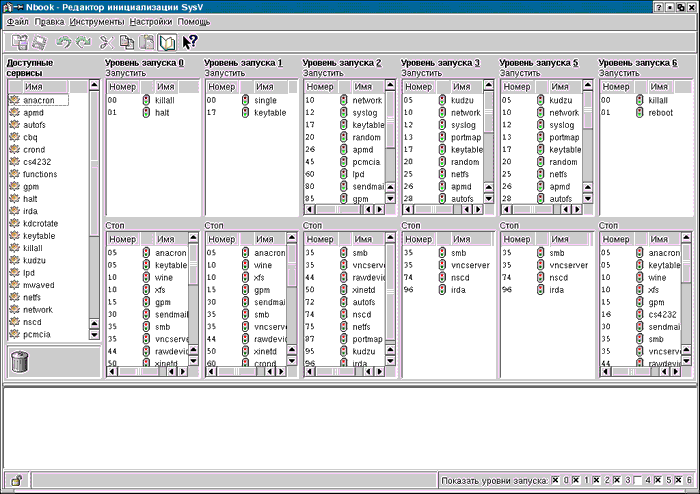Click the Paste clipboard icon
The image size is (700, 494).
(x=148, y=42)
